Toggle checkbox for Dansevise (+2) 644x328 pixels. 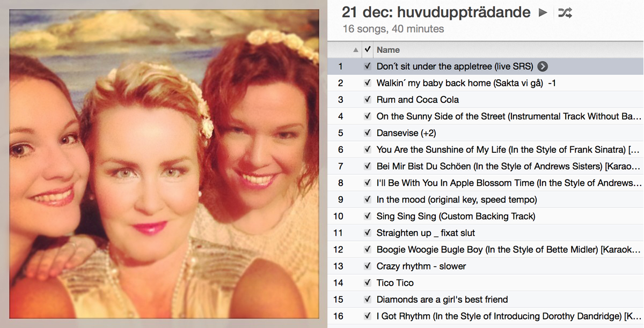click(x=368, y=133)
